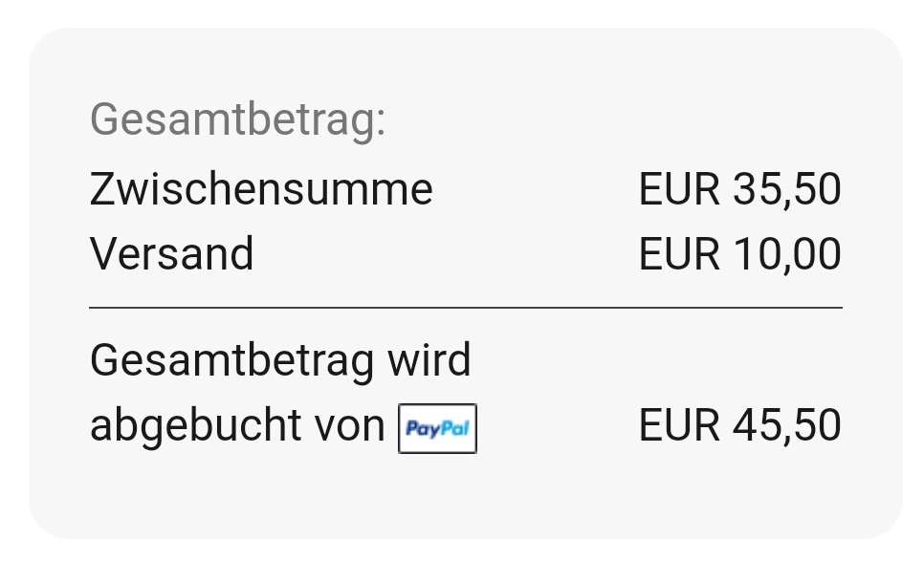Click "EUR" in the Versand row

[x=678, y=254]
